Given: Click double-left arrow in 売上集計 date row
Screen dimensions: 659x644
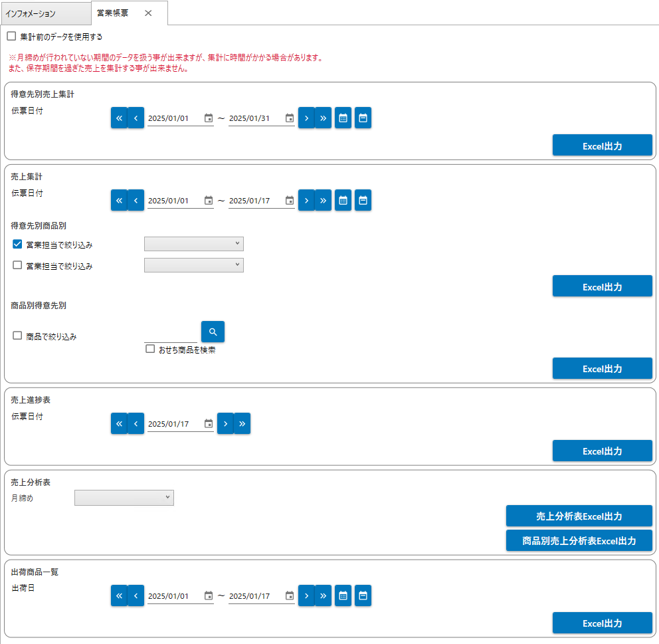Looking at the screenshot, I should 119,200.
